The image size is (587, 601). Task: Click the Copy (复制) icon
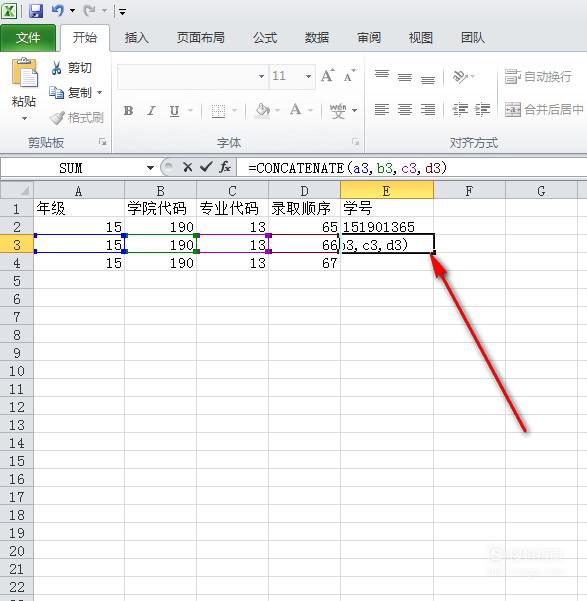(x=56, y=92)
